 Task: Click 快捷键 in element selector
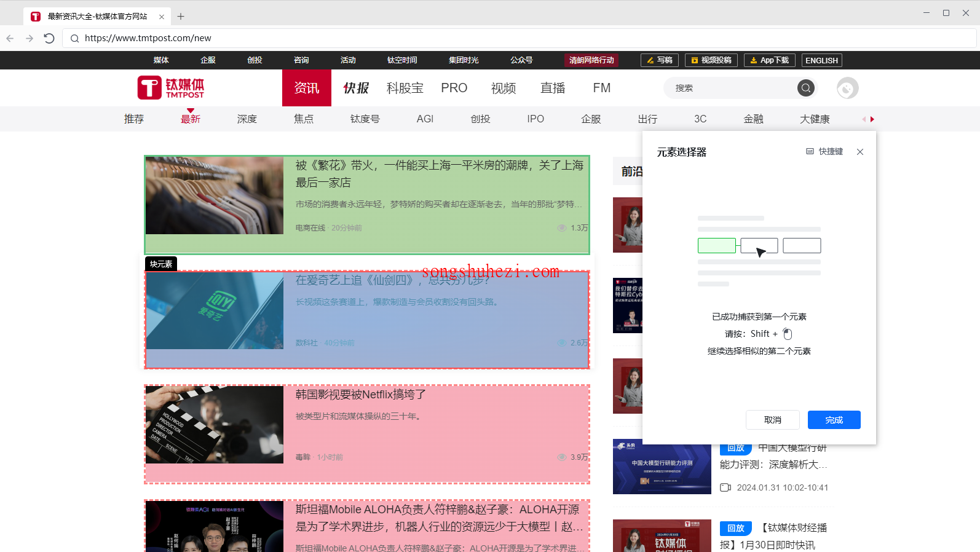[x=824, y=152]
